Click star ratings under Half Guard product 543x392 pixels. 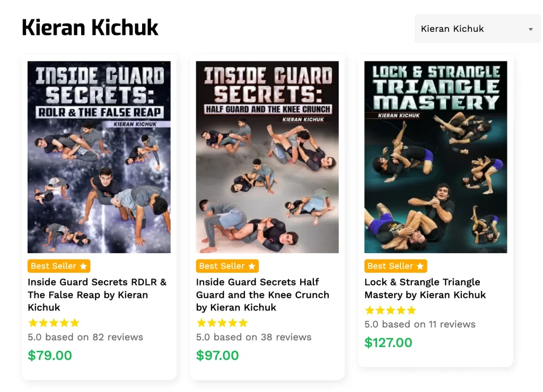click(222, 323)
